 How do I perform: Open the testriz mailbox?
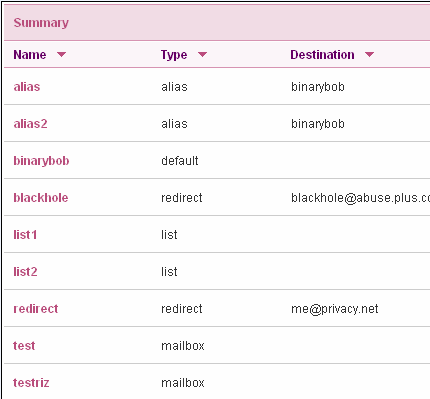pos(31,383)
